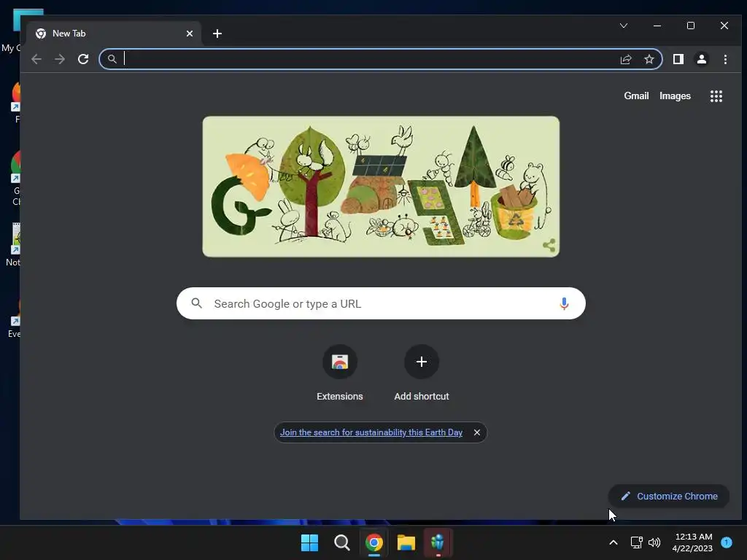Open Images link

675,96
